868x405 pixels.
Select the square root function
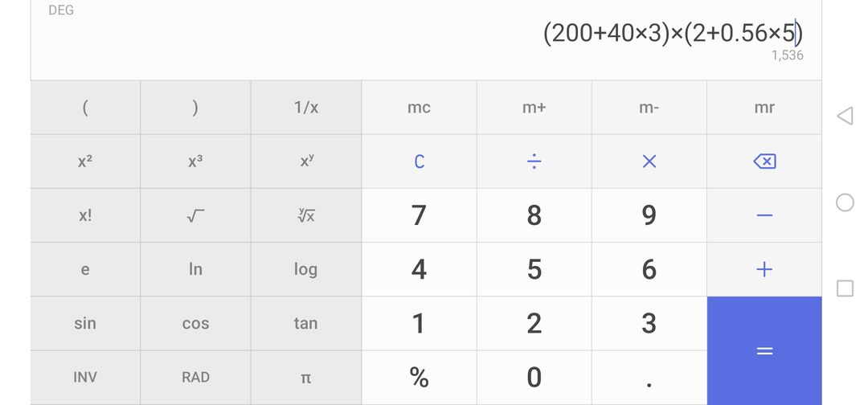(195, 215)
